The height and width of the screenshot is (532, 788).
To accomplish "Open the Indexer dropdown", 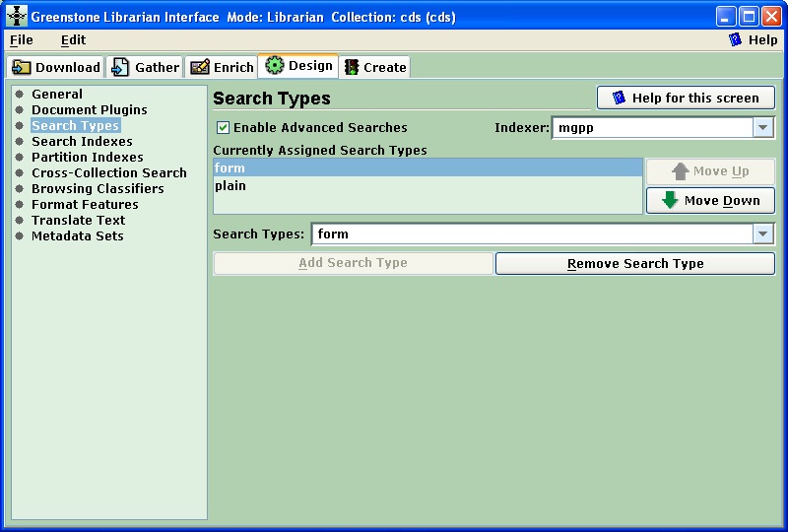I will click(x=763, y=128).
